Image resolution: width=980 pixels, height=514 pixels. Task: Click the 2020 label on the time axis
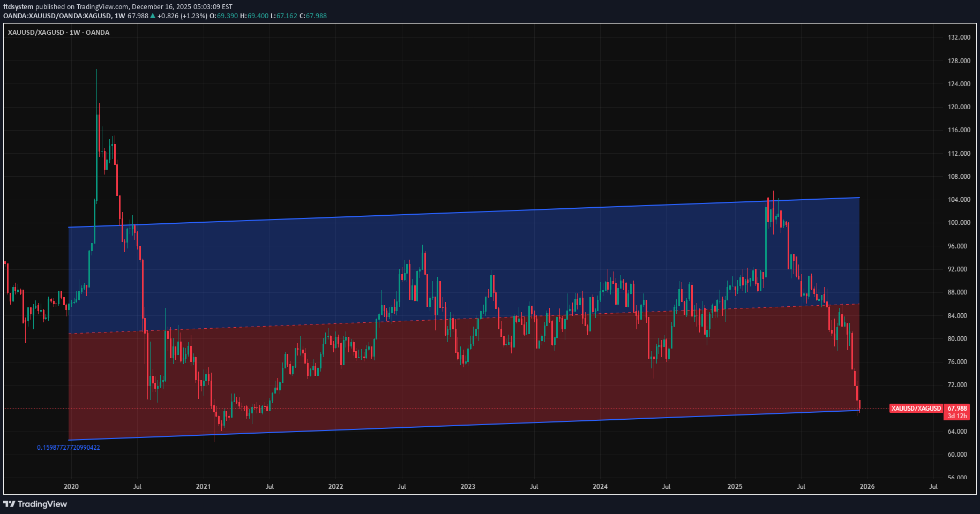pos(71,487)
